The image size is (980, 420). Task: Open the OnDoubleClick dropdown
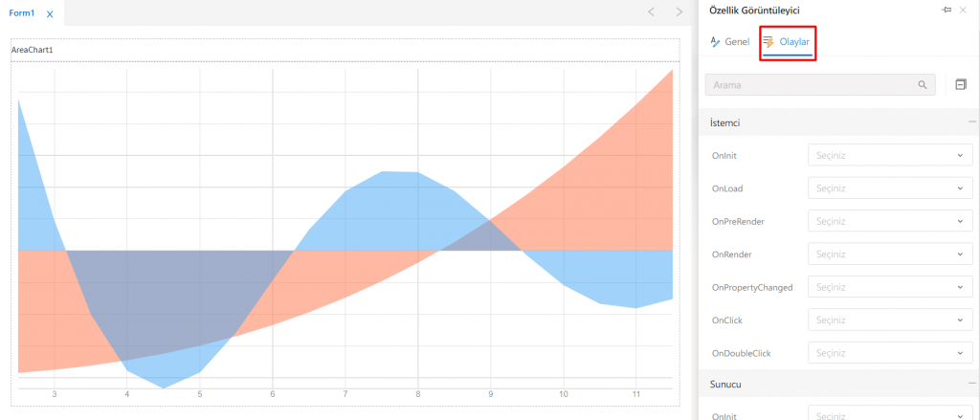click(890, 353)
